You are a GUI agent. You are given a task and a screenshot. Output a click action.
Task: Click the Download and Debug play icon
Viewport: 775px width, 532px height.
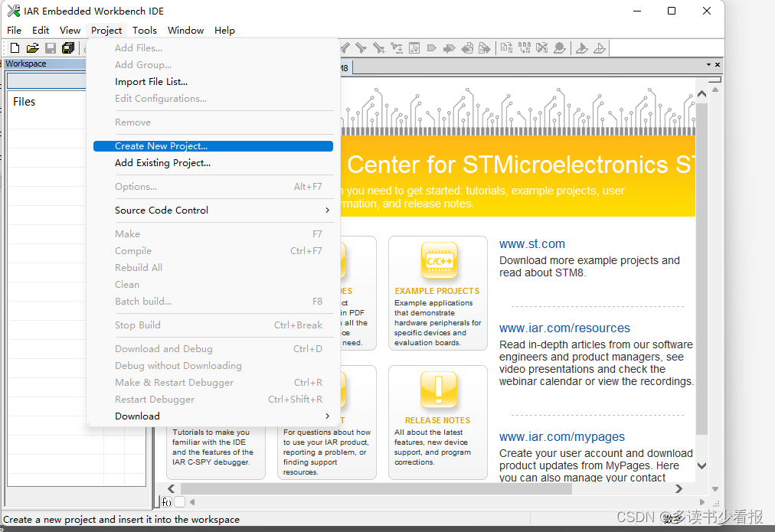[x=582, y=48]
